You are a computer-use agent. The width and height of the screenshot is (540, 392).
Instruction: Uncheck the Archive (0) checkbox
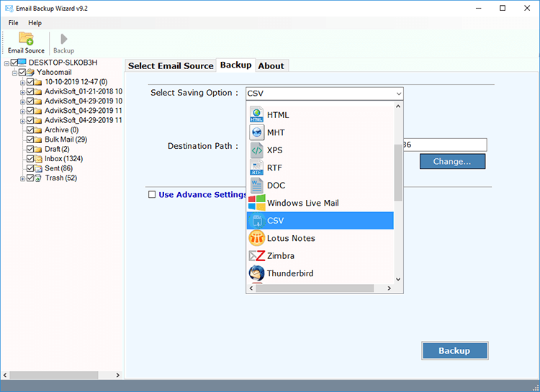[x=30, y=129]
